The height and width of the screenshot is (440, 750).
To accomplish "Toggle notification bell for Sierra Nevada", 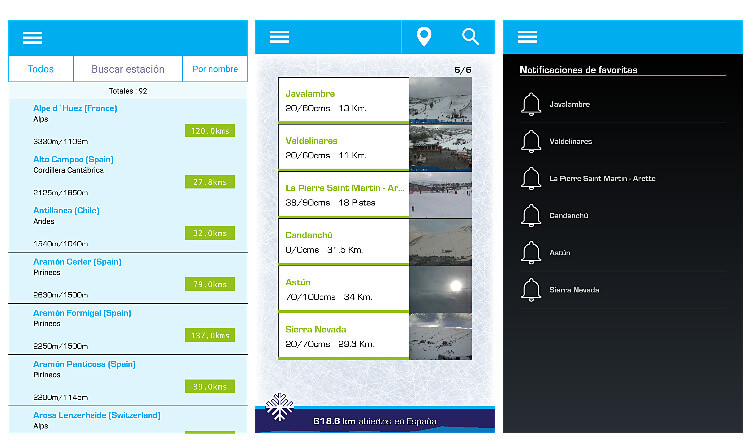I will click(x=531, y=290).
